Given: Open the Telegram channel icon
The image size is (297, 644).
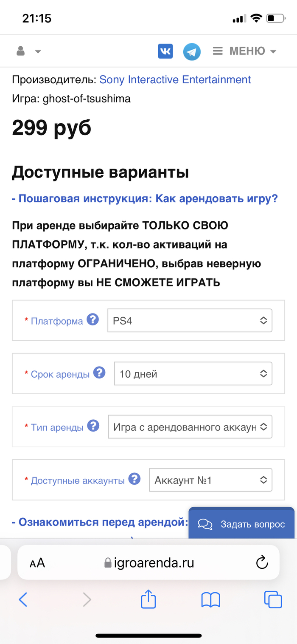Looking at the screenshot, I should pos(191,52).
